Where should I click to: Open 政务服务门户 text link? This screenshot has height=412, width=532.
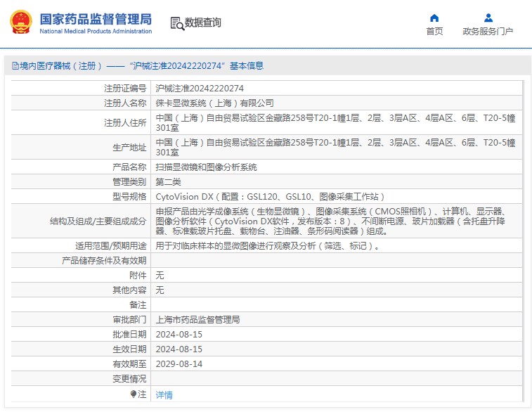[488, 31]
